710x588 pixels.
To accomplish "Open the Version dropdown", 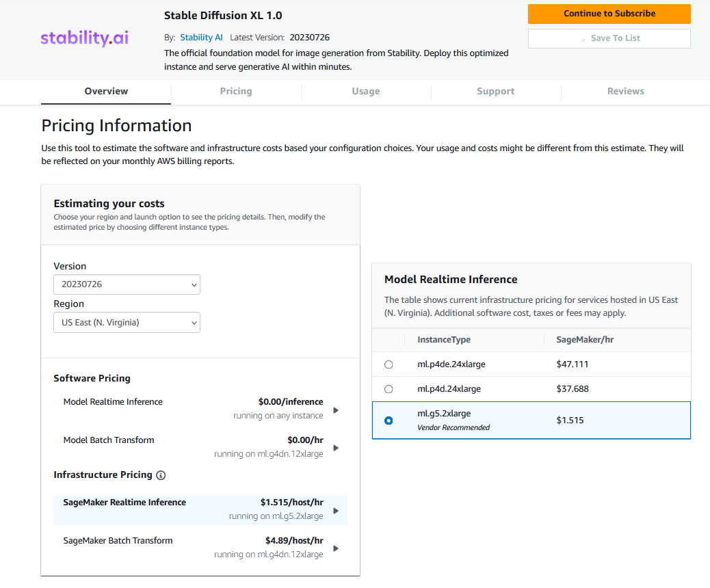I will click(127, 284).
